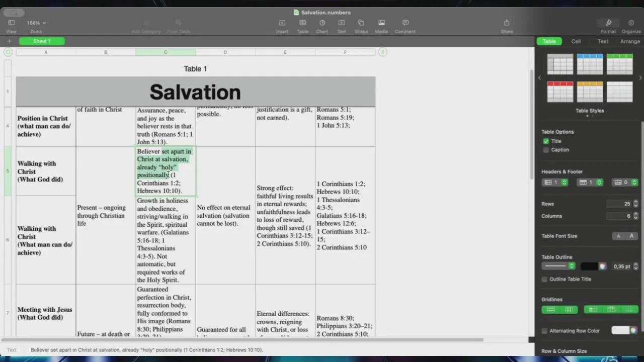Click the Rows value field showing 25
Viewport: 644px width, 362px height.
(x=619, y=204)
